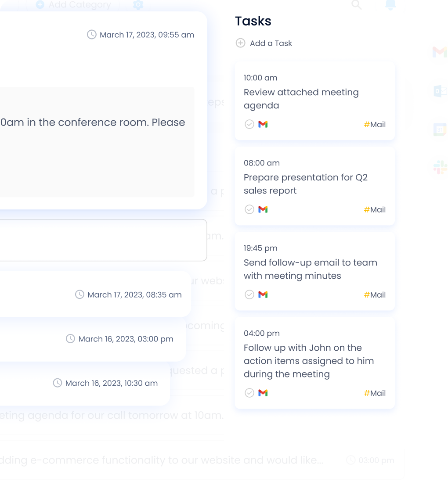Screen dimensions: 448x492
Task: Click the search magnifier icon at top
Action: coord(357,5)
